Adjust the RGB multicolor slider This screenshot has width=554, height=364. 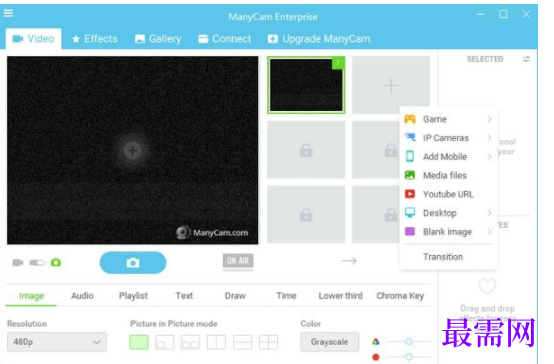(x=409, y=341)
